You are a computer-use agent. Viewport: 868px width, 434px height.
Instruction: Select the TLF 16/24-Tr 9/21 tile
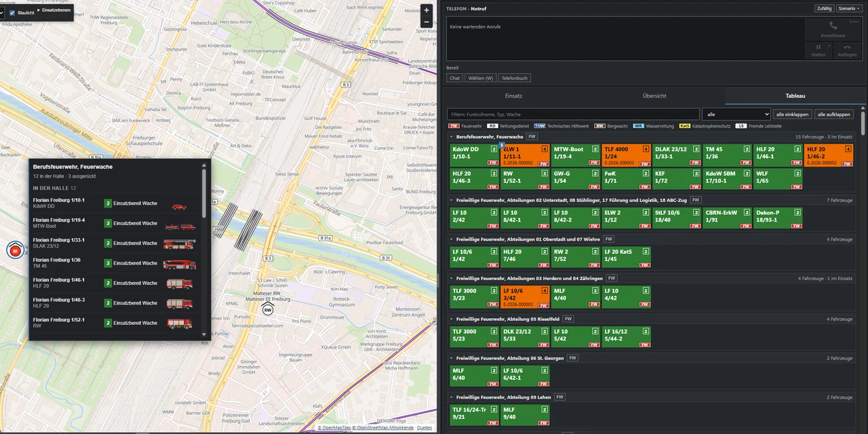click(x=475, y=416)
